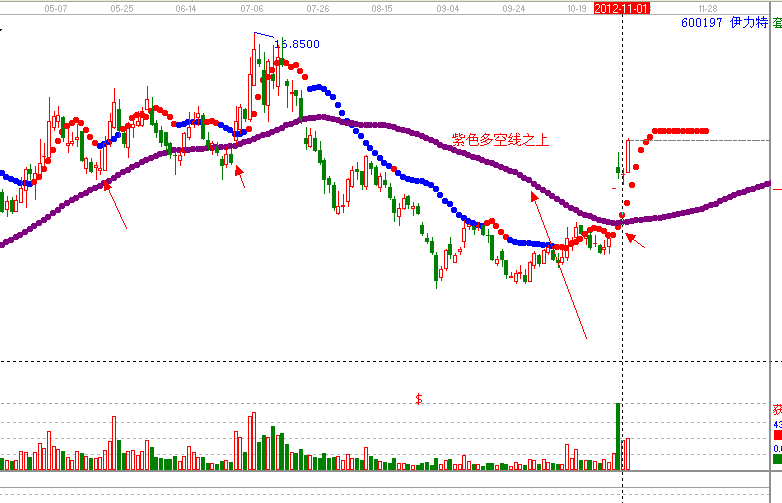Select the 08-15 date tick label
Viewport: 782px width, 503px height.
[x=382, y=7]
